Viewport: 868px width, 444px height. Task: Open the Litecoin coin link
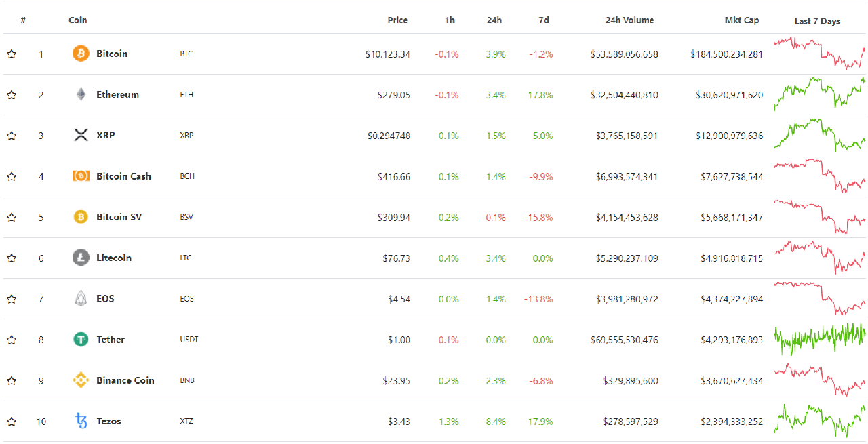coord(114,258)
